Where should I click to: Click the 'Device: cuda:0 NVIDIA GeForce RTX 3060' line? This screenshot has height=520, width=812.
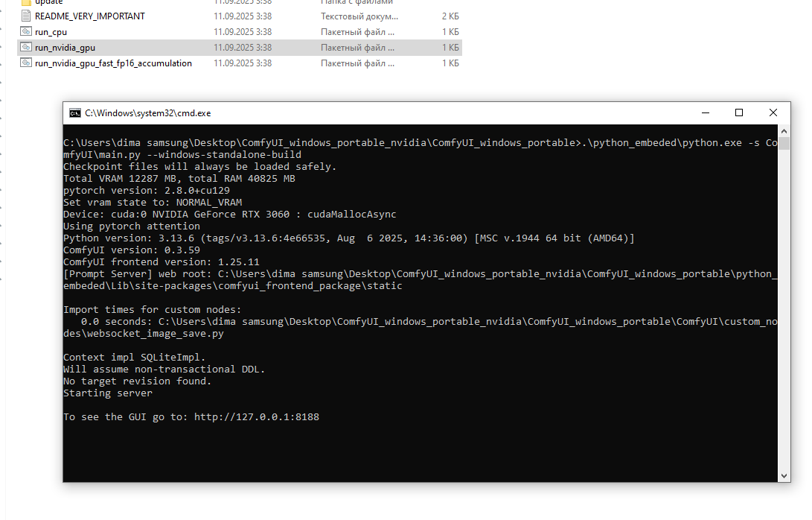click(x=229, y=214)
